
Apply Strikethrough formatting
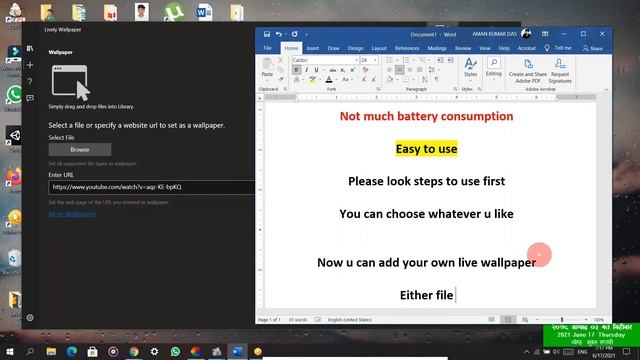(333, 70)
